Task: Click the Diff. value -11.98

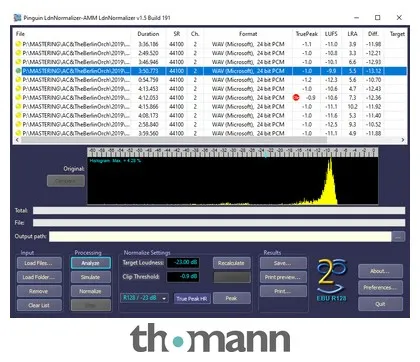Action: 373,44
